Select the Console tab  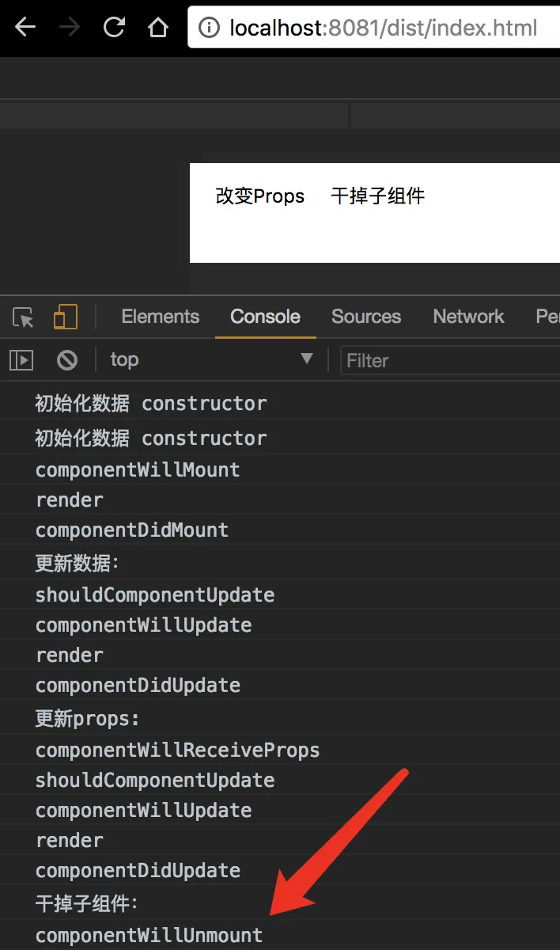(x=265, y=316)
